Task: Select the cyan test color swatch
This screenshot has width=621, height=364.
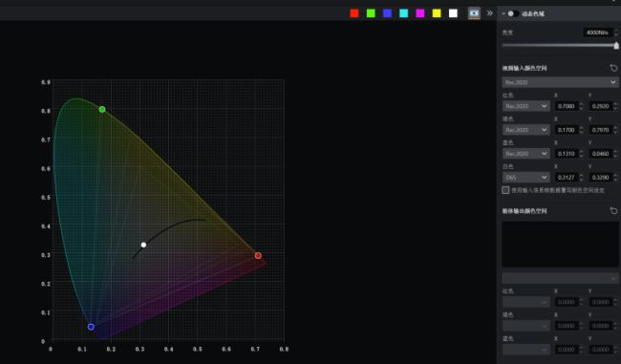Action: point(403,13)
